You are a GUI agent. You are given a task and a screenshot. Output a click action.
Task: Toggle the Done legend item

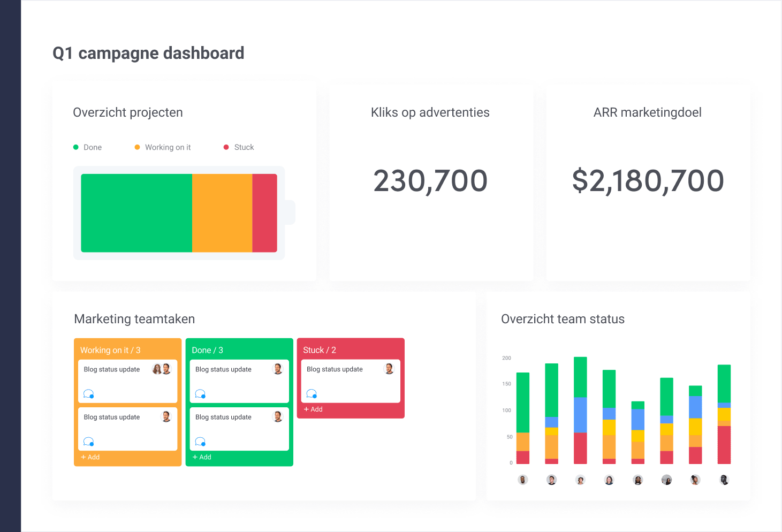pyautogui.click(x=87, y=147)
